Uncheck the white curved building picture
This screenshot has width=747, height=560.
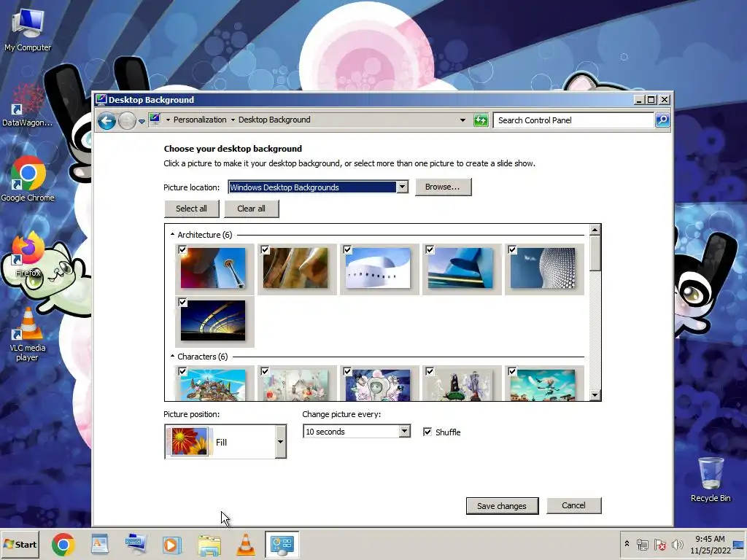point(347,249)
